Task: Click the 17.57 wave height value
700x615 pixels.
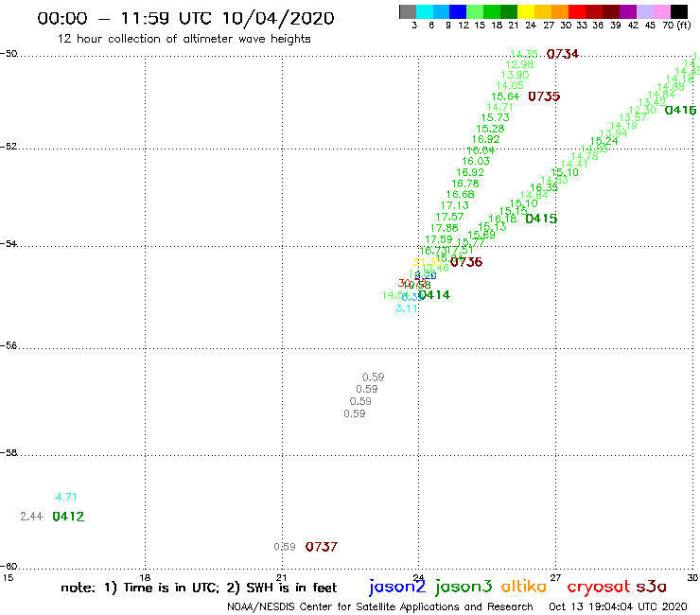Action: pos(449,217)
